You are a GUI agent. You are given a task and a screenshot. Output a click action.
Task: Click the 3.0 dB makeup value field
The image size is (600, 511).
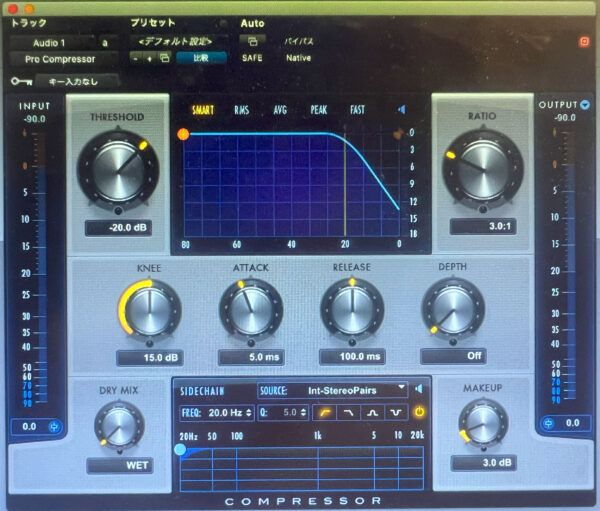[484, 463]
